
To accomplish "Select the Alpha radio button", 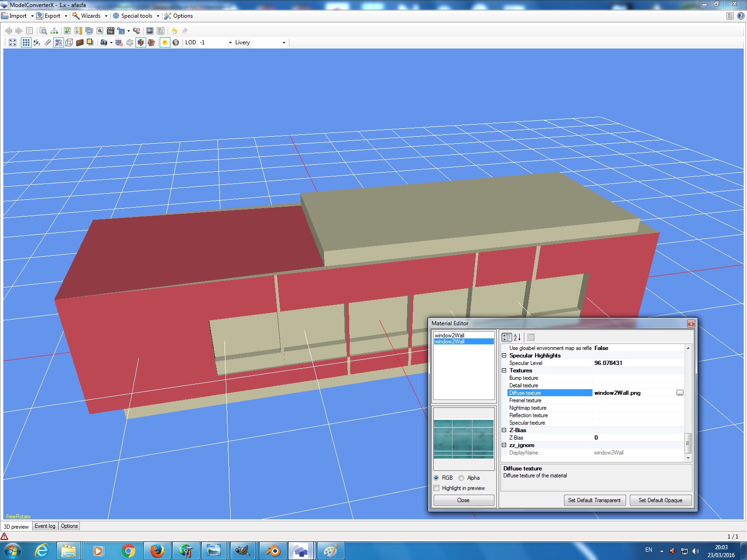I will 461,478.
